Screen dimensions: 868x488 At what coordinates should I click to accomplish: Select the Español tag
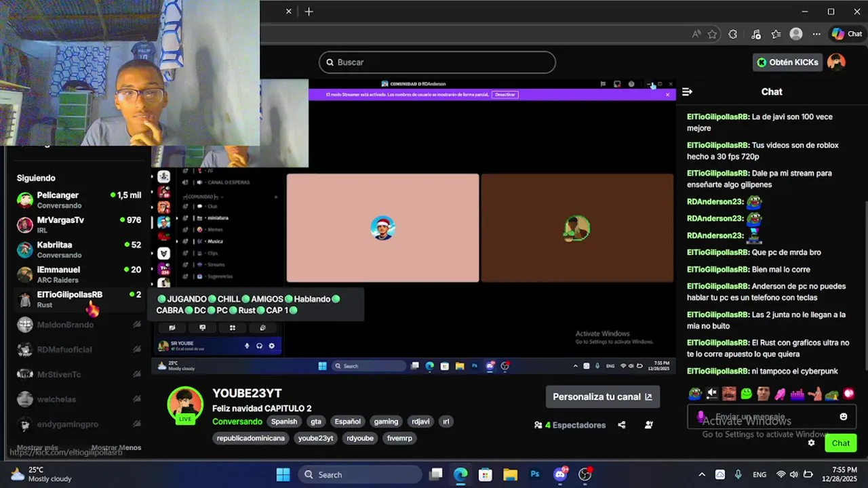pyautogui.click(x=348, y=422)
